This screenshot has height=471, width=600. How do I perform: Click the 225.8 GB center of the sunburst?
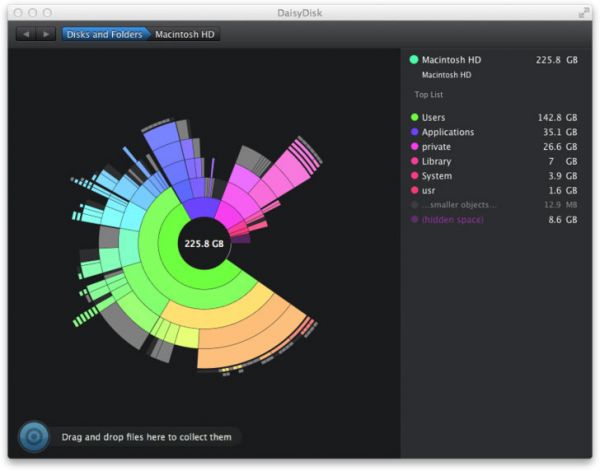click(204, 244)
